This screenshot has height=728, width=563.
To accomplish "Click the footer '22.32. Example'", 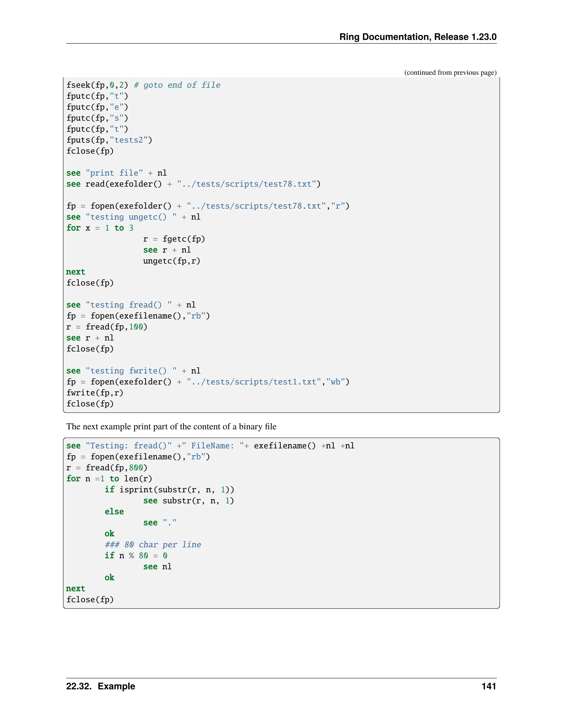I will click(x=101, y=686).
